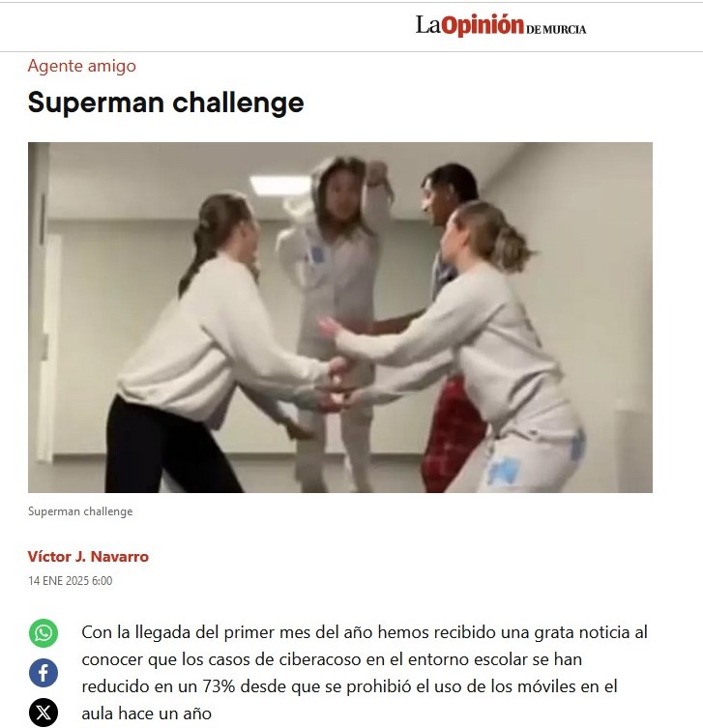Open La Opinión de Murcia homepage logo
The image size is (703, 728).
501,25
